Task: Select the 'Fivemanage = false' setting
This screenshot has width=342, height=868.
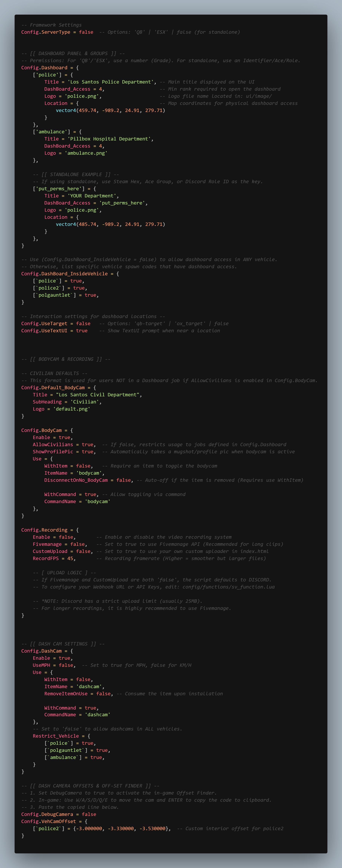Action: coord(60,544)
